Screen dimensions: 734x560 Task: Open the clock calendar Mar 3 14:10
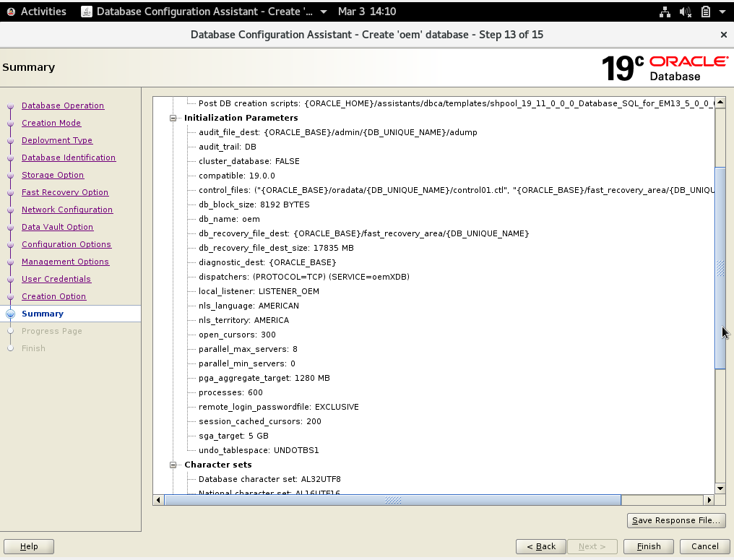(x=367, y=12)
